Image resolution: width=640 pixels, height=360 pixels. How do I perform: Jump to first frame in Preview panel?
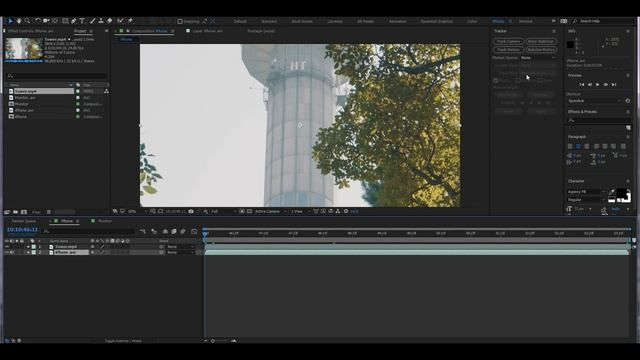click(x=582, y=84)
